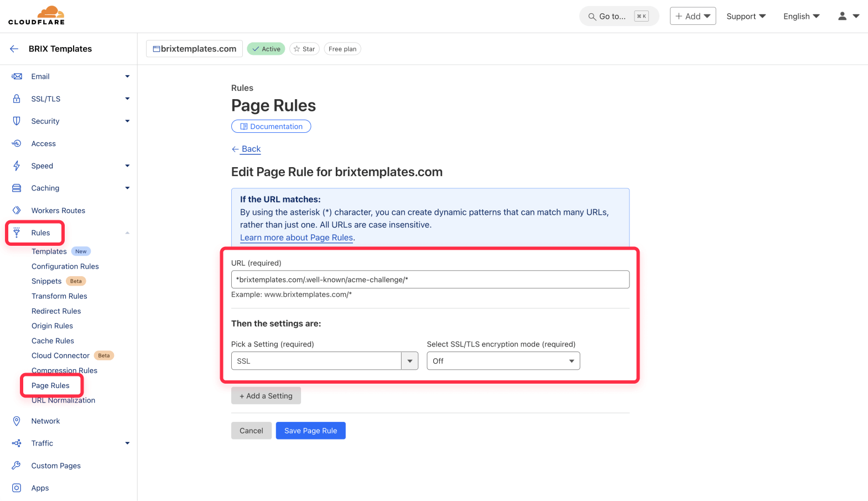Open the SSL/TLS encryption mode dropdown
This screenshot has width=868, height=501.
click(x=503, y=361)
